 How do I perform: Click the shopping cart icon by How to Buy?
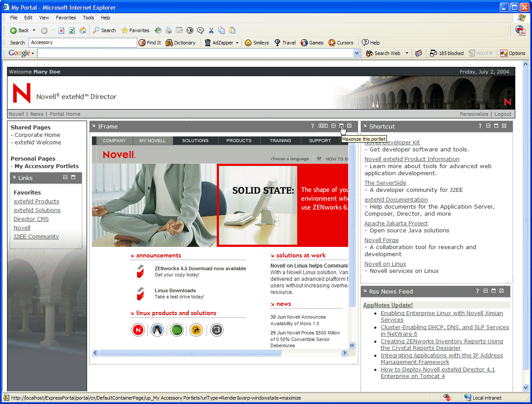pyautogui.click(x=319, y=159)
